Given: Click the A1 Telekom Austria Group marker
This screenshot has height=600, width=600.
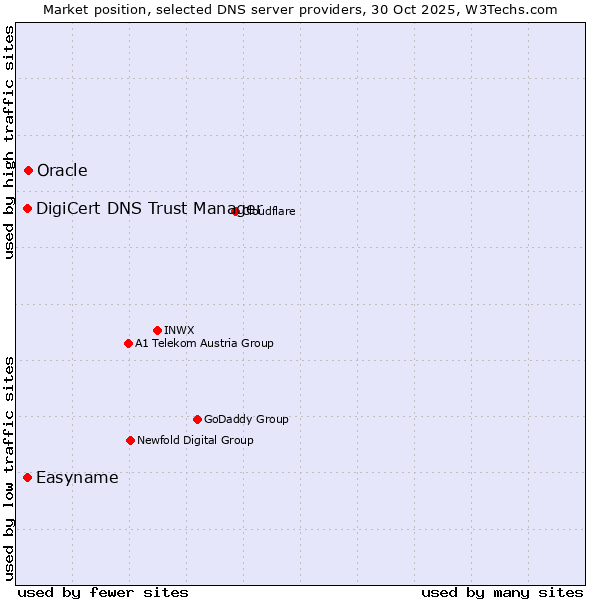Looking at the screenshot, I should (128, 343).
